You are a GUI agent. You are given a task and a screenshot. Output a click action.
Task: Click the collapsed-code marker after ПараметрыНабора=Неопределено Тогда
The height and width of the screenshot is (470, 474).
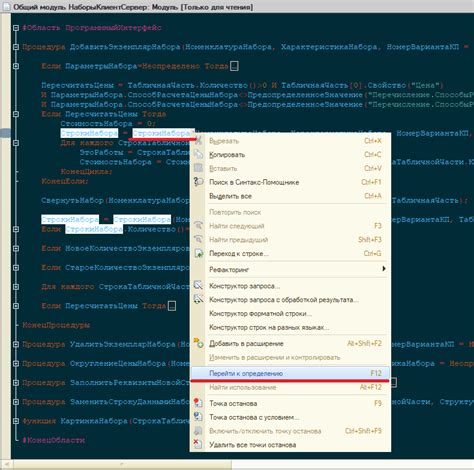tap(234, 66)
